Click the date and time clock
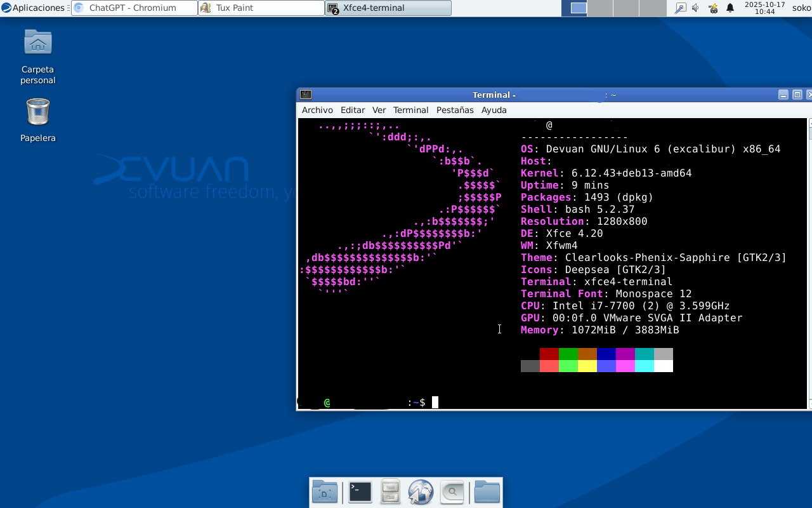 point(764,8)
